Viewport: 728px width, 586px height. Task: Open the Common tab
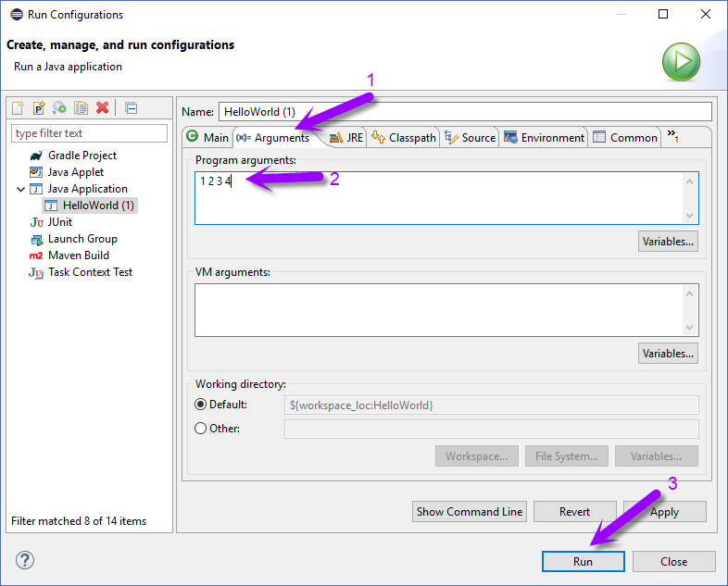point(625,138)
